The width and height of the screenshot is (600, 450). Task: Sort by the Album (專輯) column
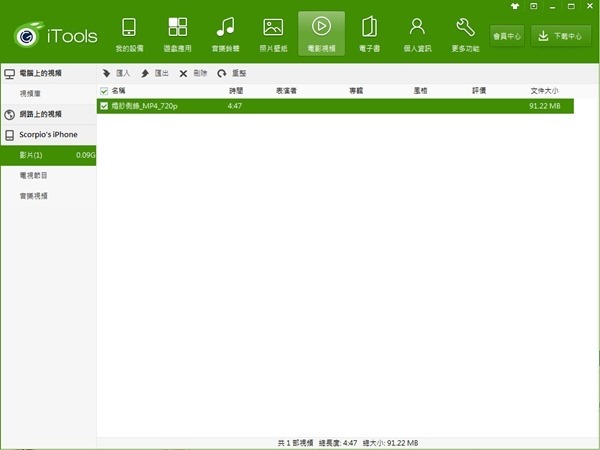[x=356, y=91]
